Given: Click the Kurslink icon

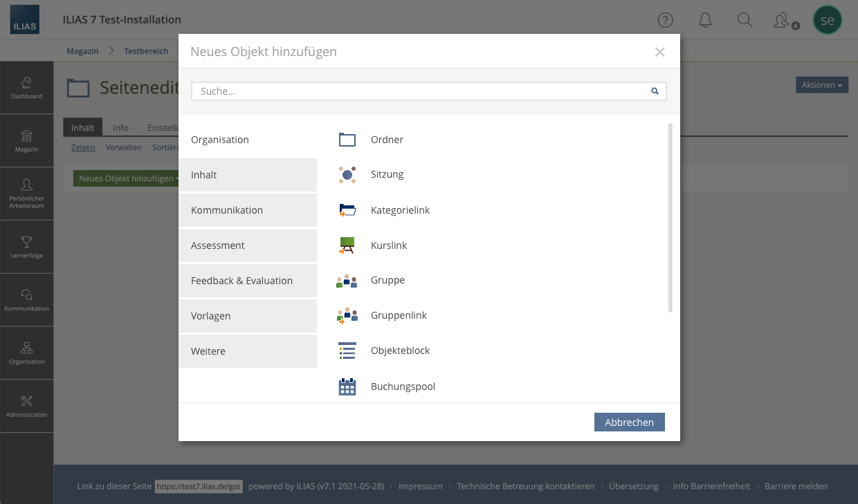Looking at the screenshot, I should (x=347, y=245).
